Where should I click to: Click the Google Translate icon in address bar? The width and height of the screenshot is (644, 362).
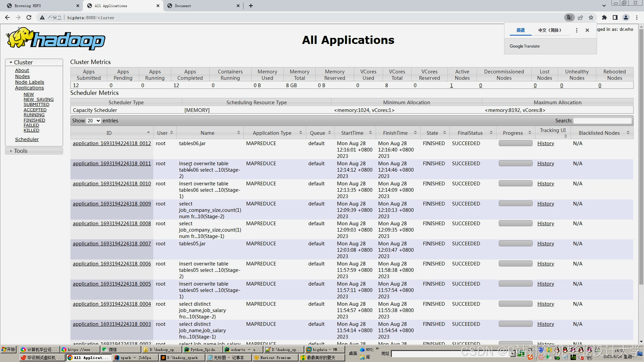pyautogui.click(x=569, y=17)
